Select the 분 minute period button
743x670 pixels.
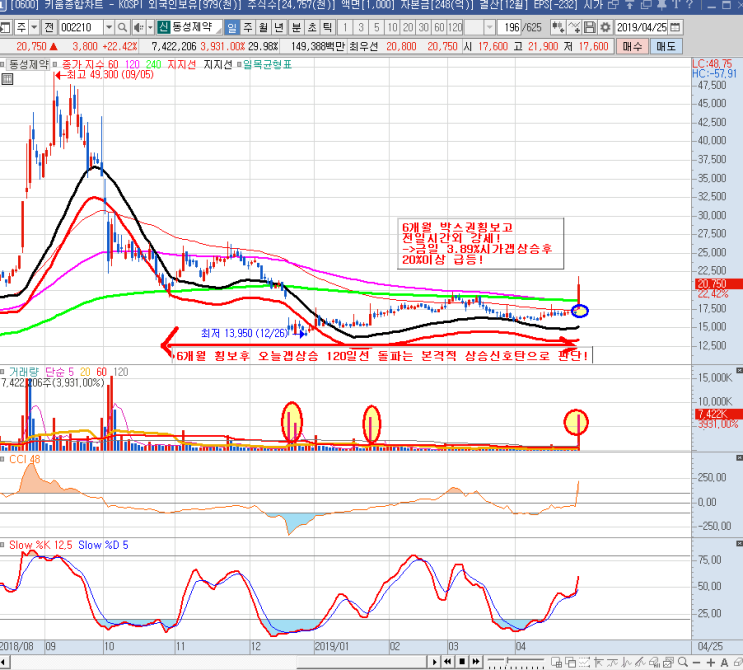coord(296,27)
